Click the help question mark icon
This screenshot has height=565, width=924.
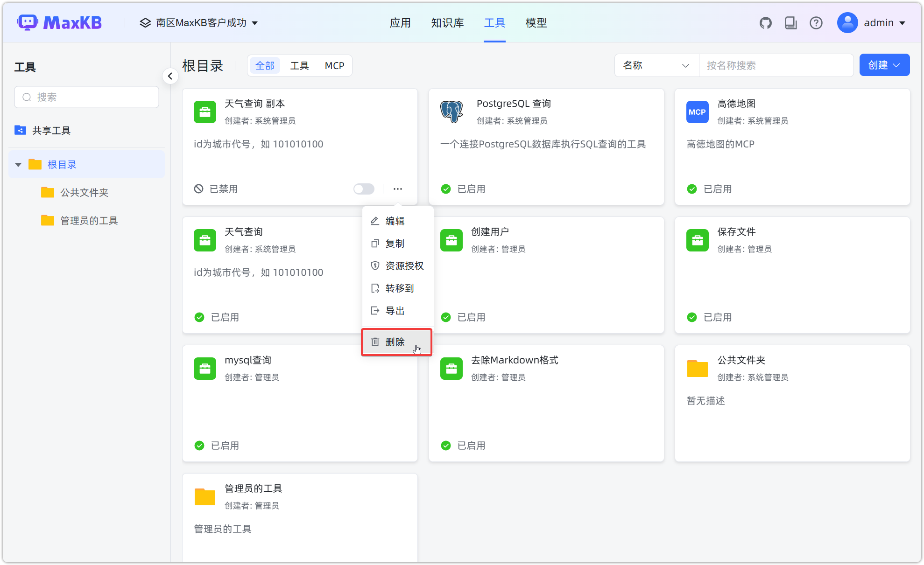[816, 23]
